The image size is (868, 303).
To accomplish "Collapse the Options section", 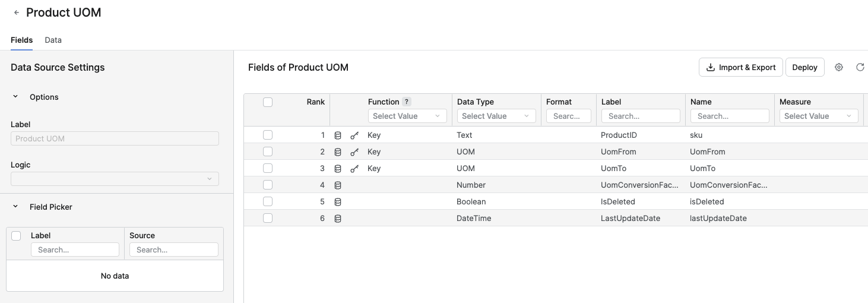I will [16, 97].
